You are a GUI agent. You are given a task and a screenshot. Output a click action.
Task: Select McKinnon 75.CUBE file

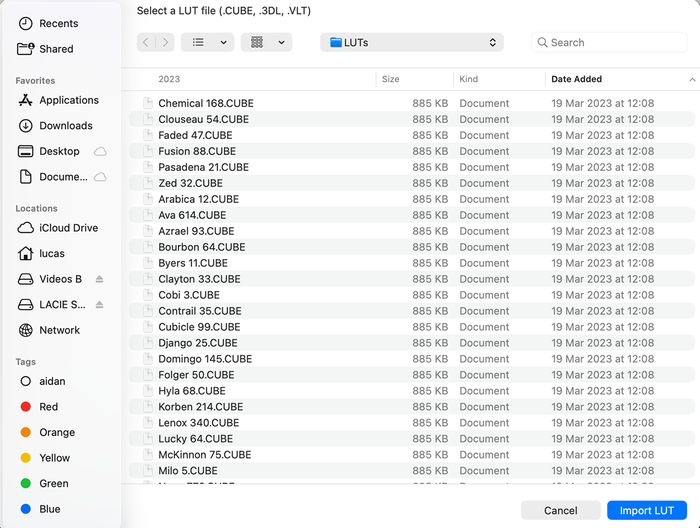click(412, 455)
